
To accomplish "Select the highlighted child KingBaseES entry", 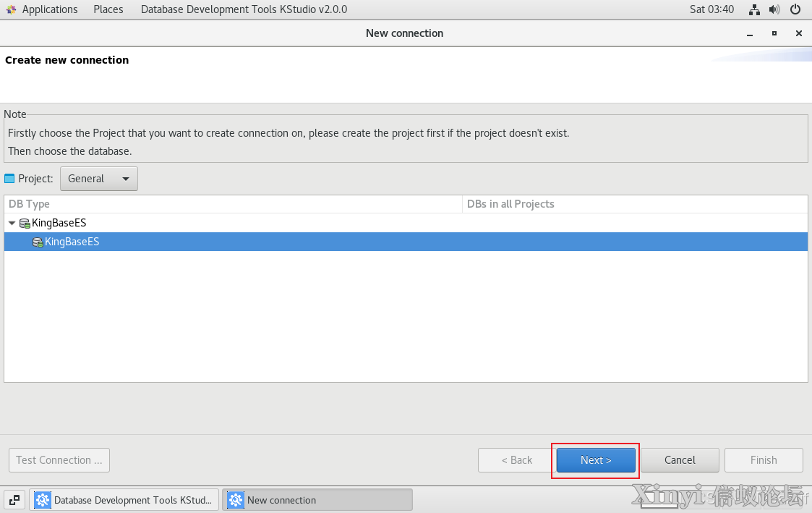I will [406, 242].
